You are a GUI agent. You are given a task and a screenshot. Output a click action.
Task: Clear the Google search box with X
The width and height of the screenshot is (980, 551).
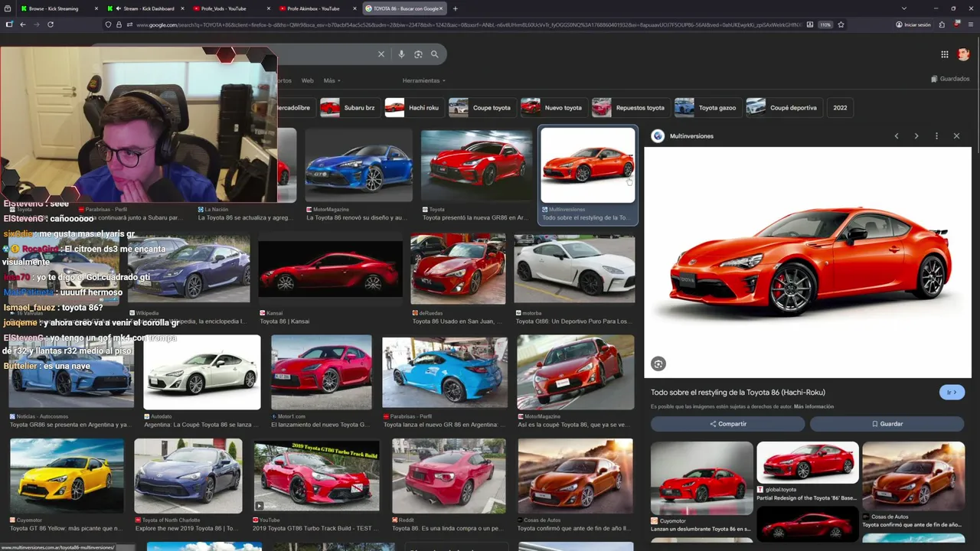point(381,54)
